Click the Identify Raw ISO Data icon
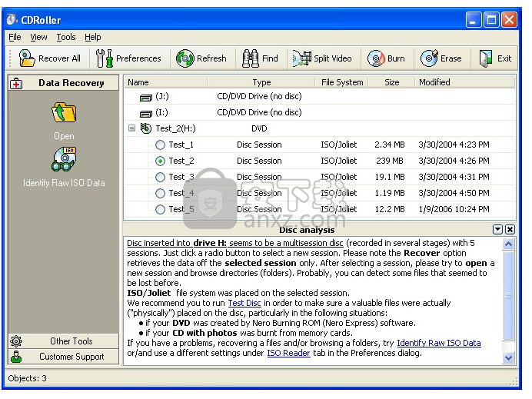The width and height of the screenshot is (532, 399). (64, 159)
